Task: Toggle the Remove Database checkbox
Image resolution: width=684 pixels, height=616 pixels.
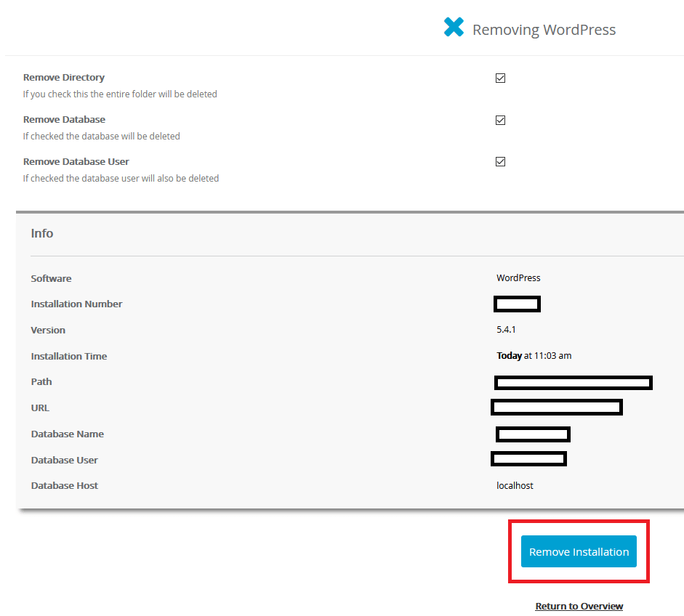Action: coord(500,120)
